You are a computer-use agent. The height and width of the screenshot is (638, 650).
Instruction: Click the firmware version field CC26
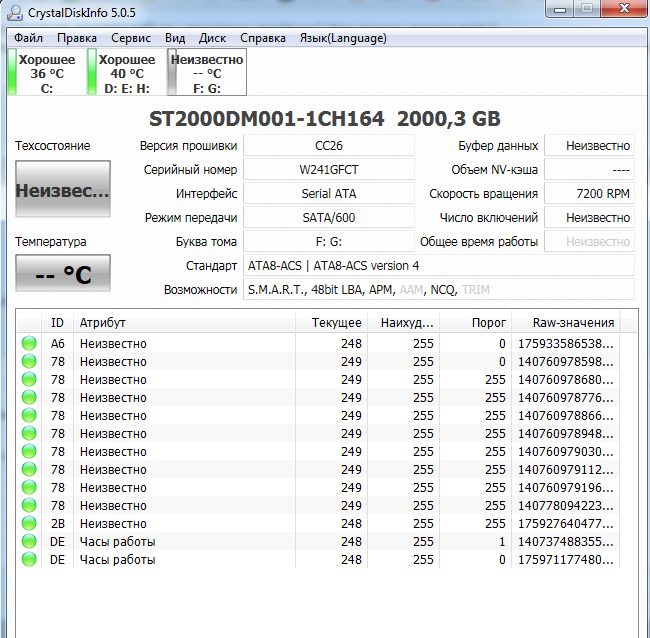pyautogui.click(x=329, y=146)
